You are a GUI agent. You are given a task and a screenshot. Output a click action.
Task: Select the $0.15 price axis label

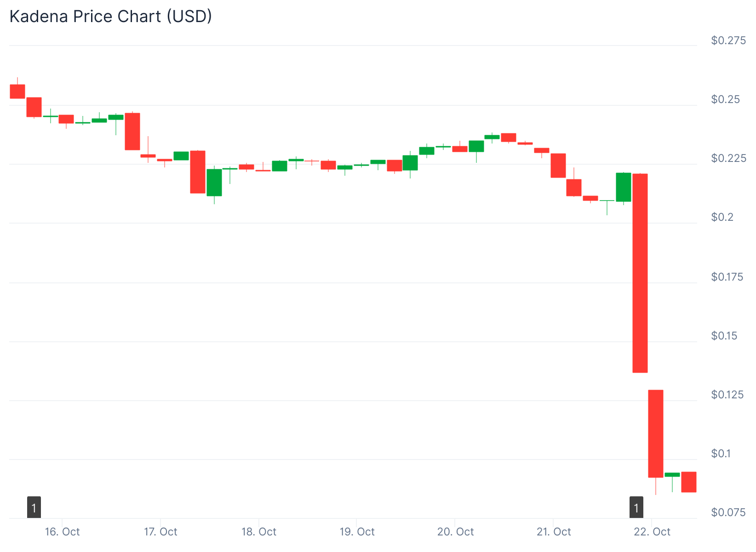click(x=724, y=336)
